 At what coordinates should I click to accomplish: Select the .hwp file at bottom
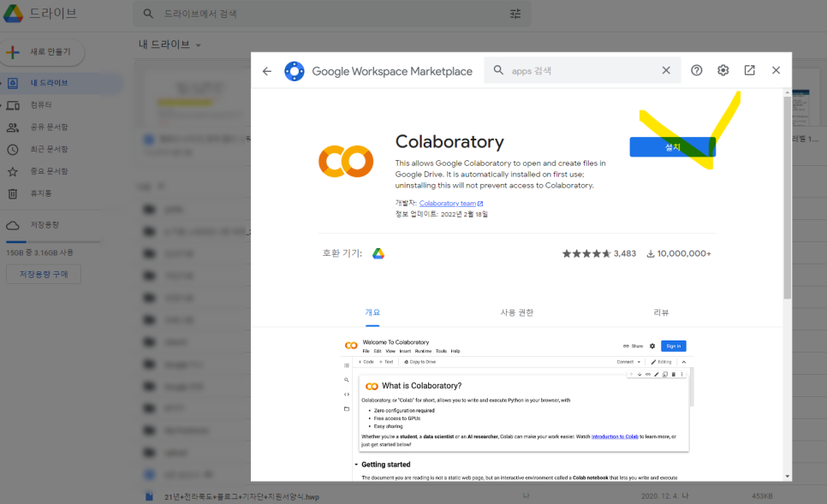click(x=241, y=496)
